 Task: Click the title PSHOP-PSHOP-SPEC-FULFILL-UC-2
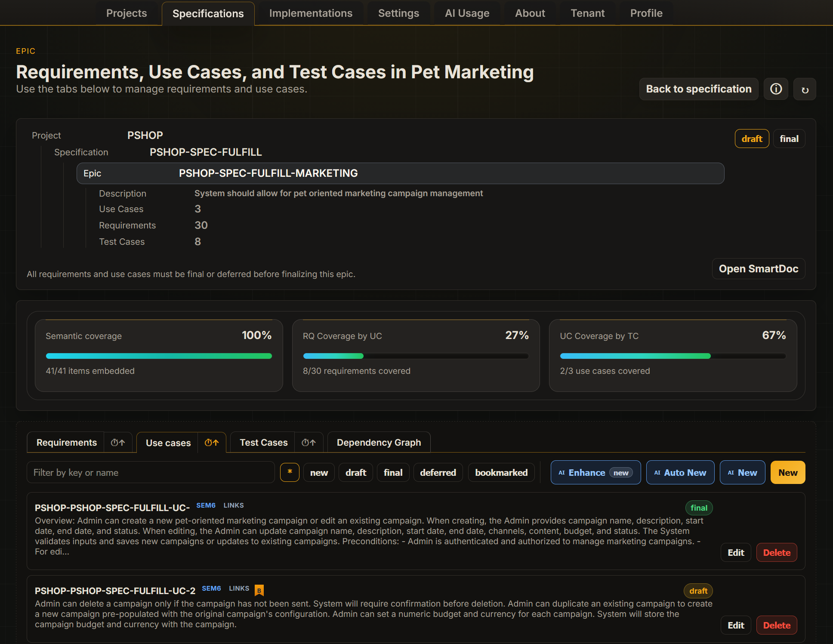tap(115, 591)
